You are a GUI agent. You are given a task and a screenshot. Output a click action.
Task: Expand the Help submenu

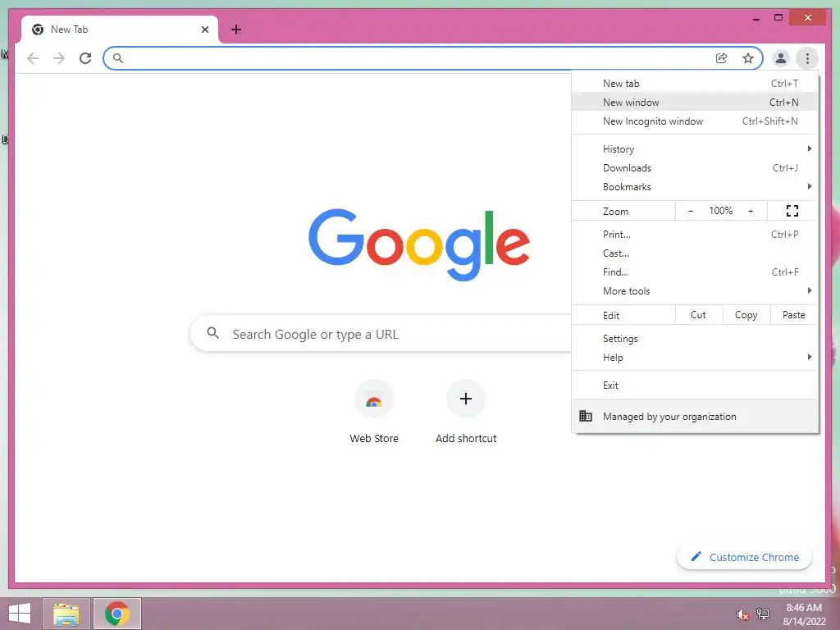[695, 358]
